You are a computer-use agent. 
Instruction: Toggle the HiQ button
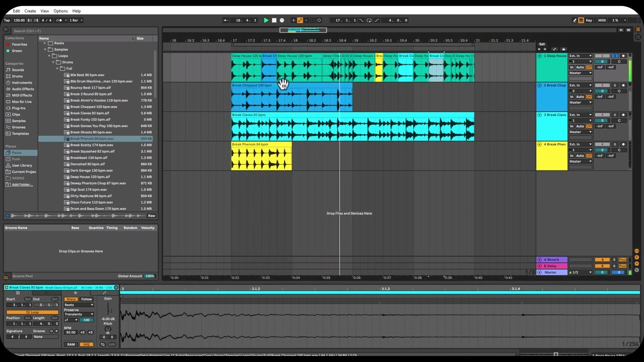coord(87,344)
